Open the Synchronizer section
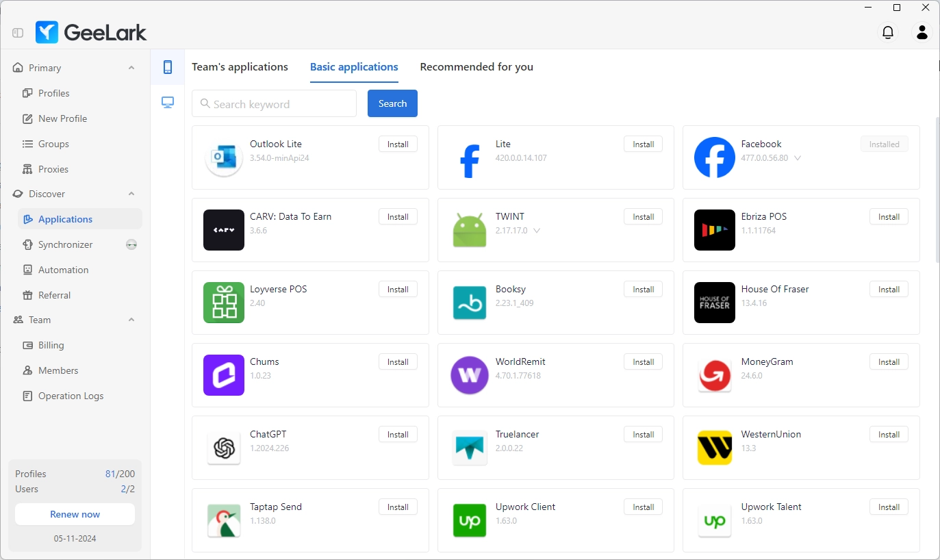This screenshot has height=560, width=940. click(x=27, y=244)
